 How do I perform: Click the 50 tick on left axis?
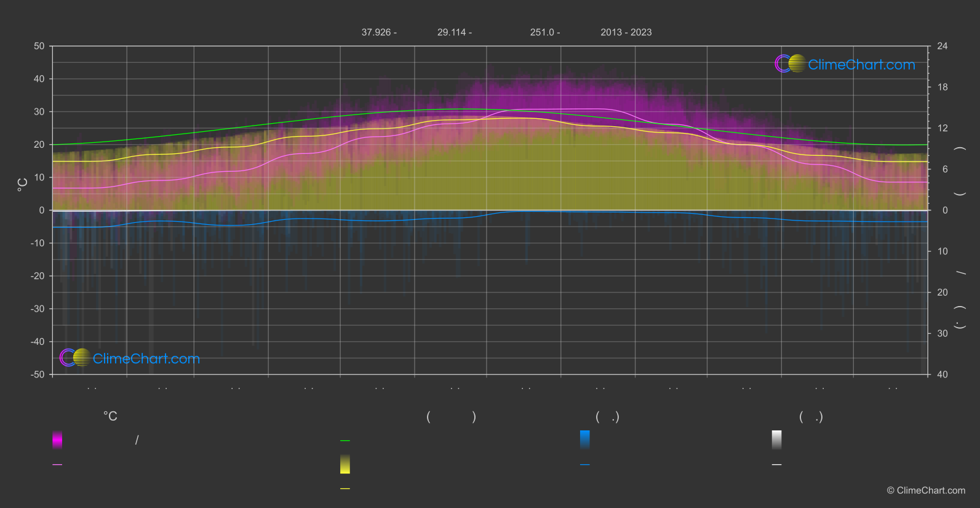pyautogui.click(x=39, y=46)
